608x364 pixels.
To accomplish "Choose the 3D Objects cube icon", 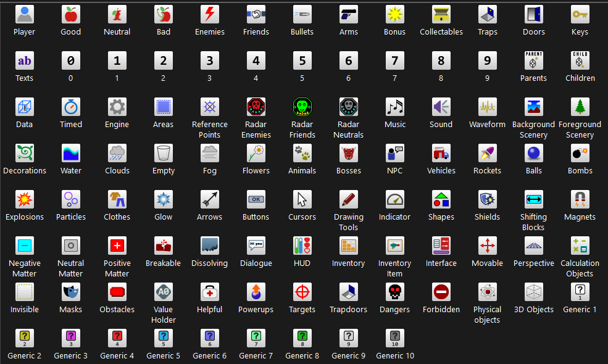I will pyautogui.click(x=534, y=292).
